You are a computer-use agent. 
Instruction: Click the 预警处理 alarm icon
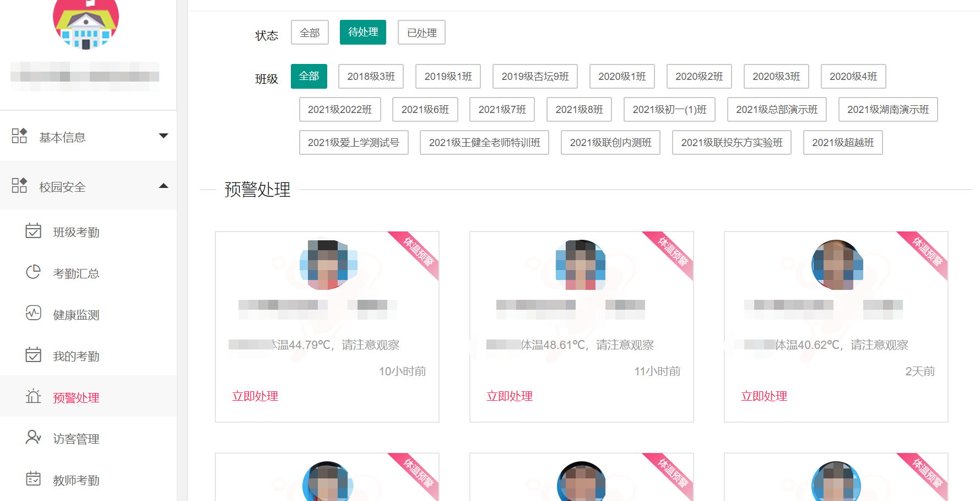tap(33, 396)
